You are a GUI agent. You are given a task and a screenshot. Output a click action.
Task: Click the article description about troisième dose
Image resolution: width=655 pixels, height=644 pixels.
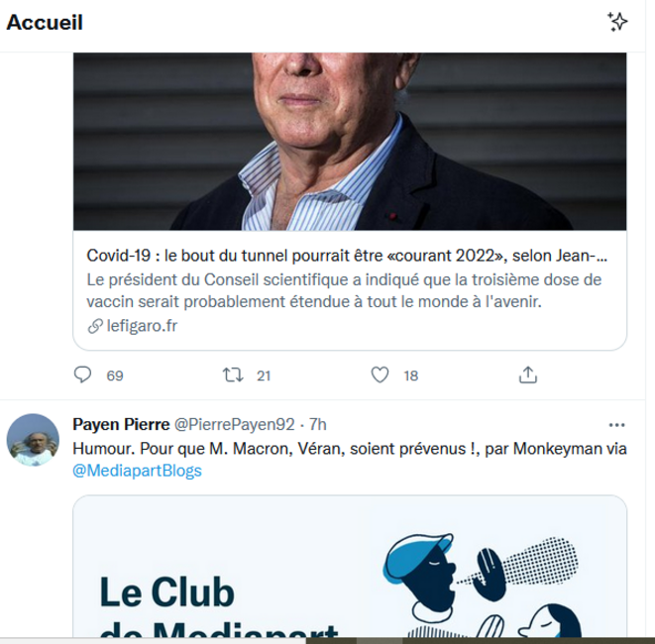[x=344, y=290]
